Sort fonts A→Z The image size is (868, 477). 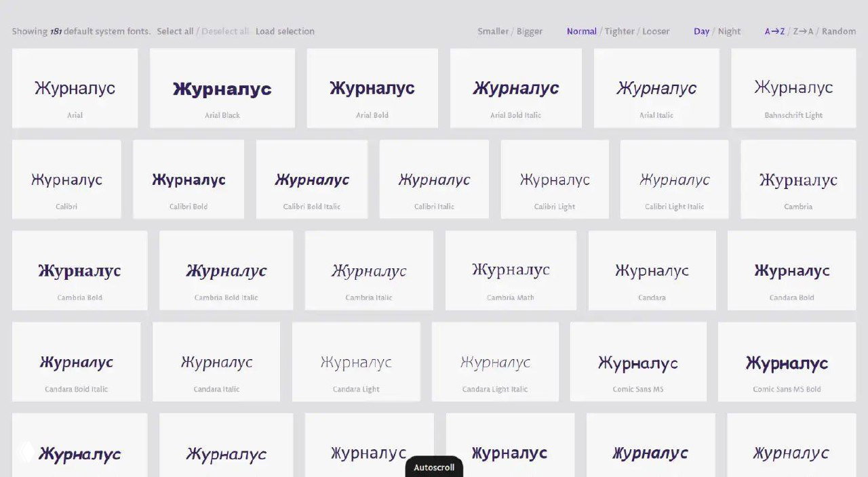tap(775, 31)
